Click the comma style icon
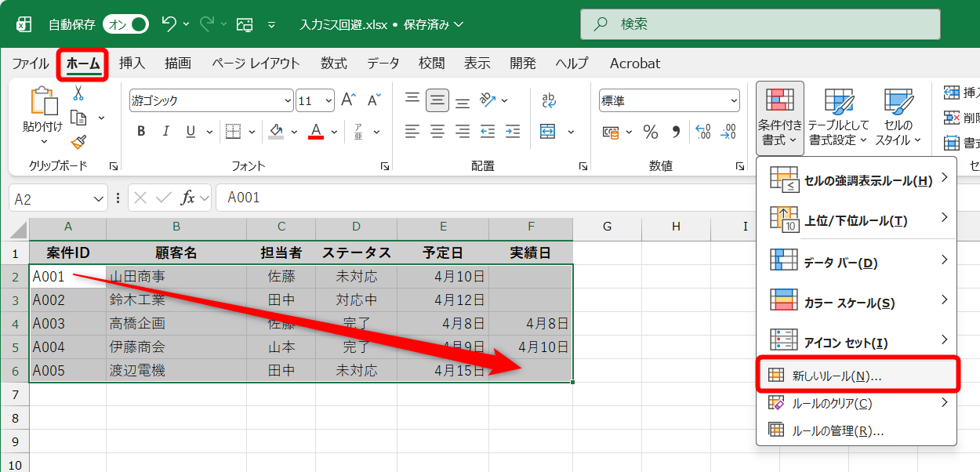 [677, 131]
